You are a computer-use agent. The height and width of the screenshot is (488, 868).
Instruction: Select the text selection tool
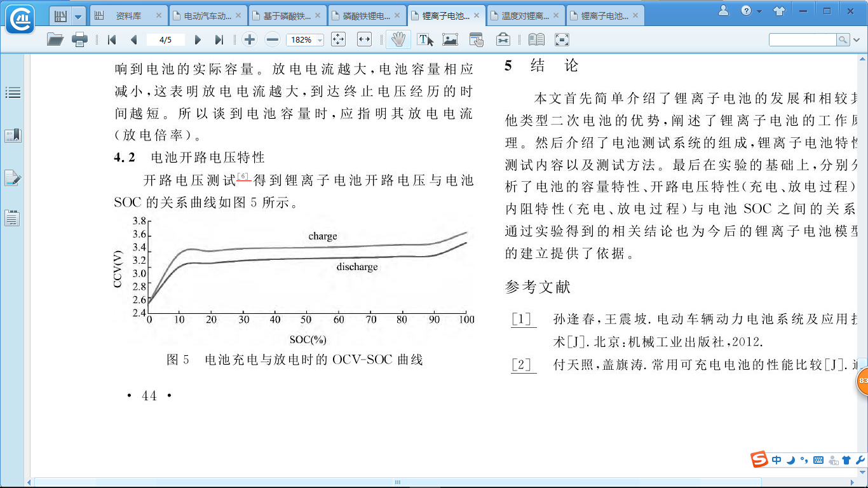425,39
